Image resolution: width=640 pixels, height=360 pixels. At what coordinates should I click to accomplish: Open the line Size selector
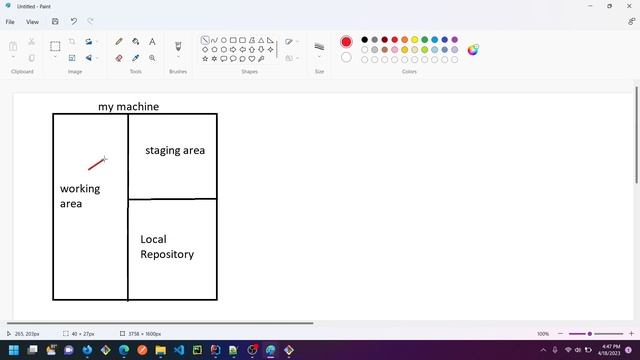[x=319, y=49]
